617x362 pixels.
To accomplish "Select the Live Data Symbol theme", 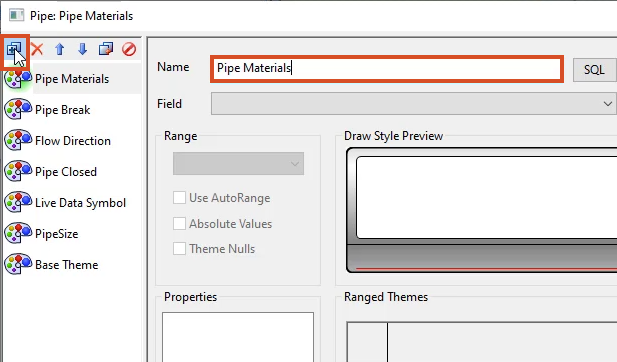I will coord(80,203).
